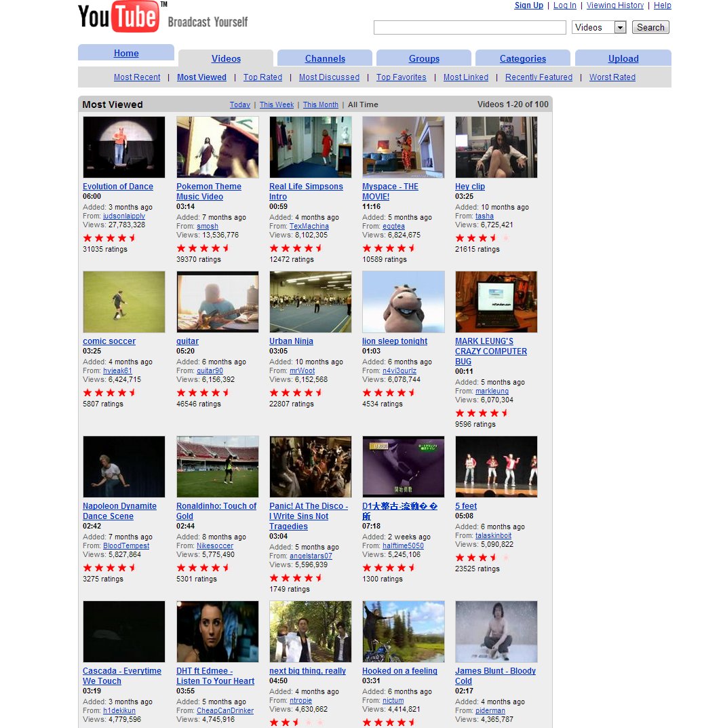Click the star rating for 5 feet
Viewport: 702px width, 728px height.
click(x=482, y=557)
